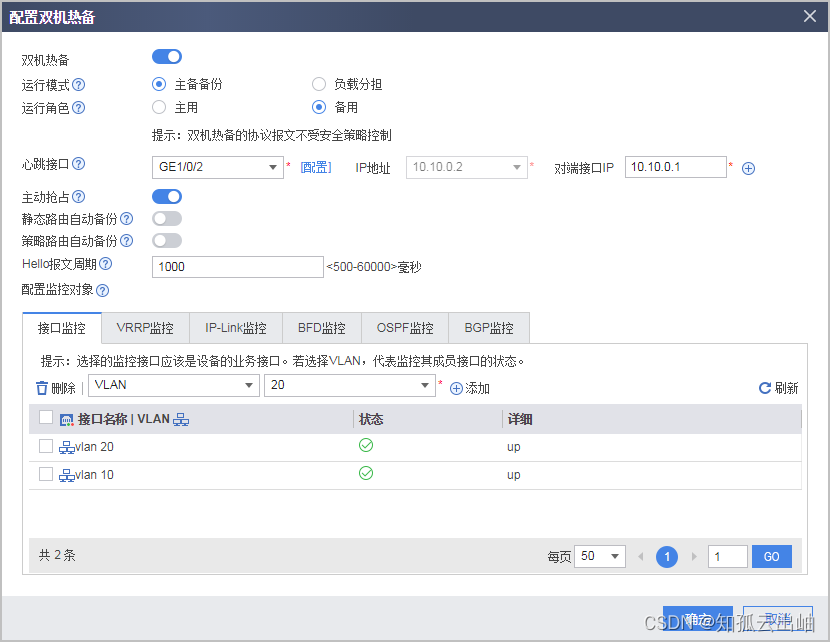Open help icon next to 静态路由自动备份

pyautogui.click(x=127, y=219)
